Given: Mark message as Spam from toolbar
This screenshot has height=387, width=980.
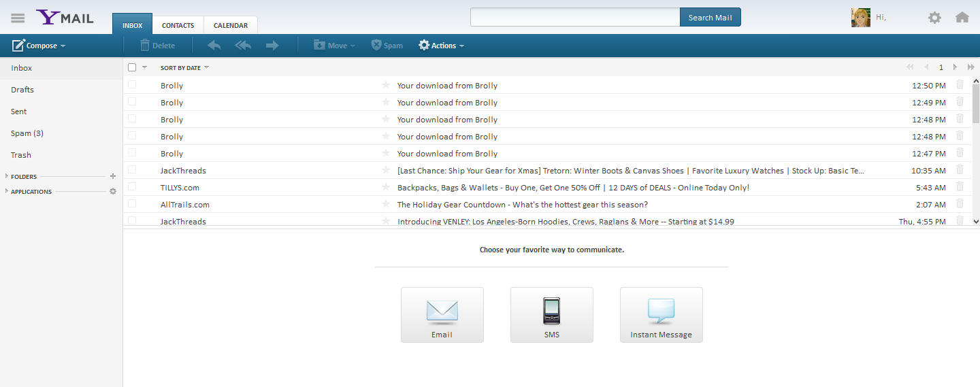Looking at the screenshot, I should (x=387, y=46).
